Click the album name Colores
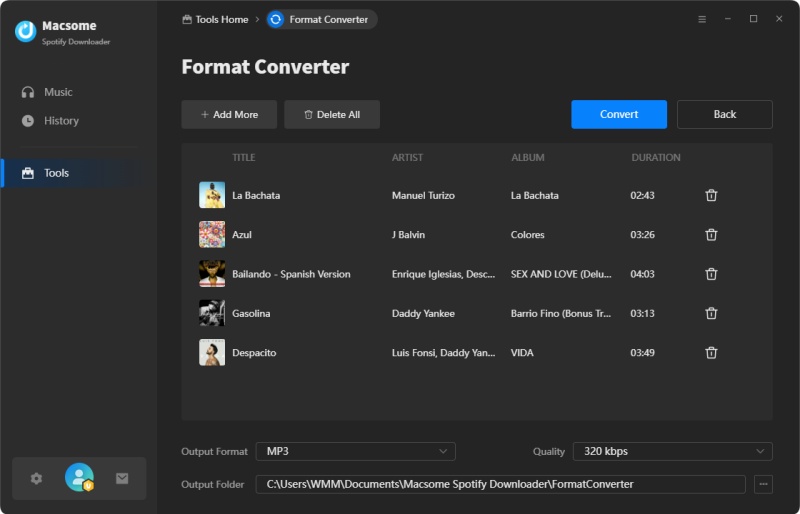 tap(528, 235)
